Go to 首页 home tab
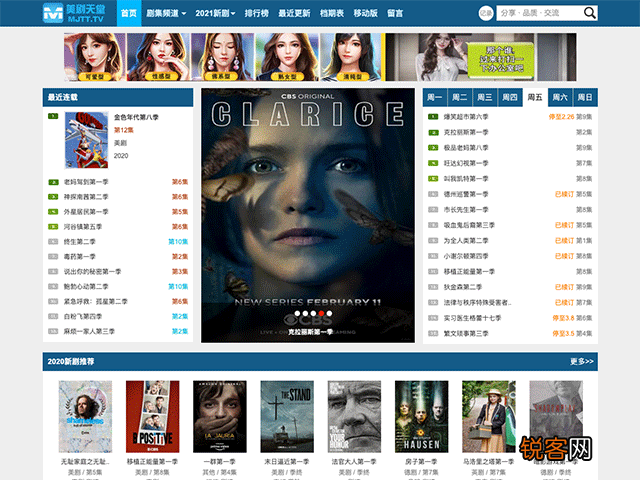The width and height of the screenshot is (640, 480). 129,13
